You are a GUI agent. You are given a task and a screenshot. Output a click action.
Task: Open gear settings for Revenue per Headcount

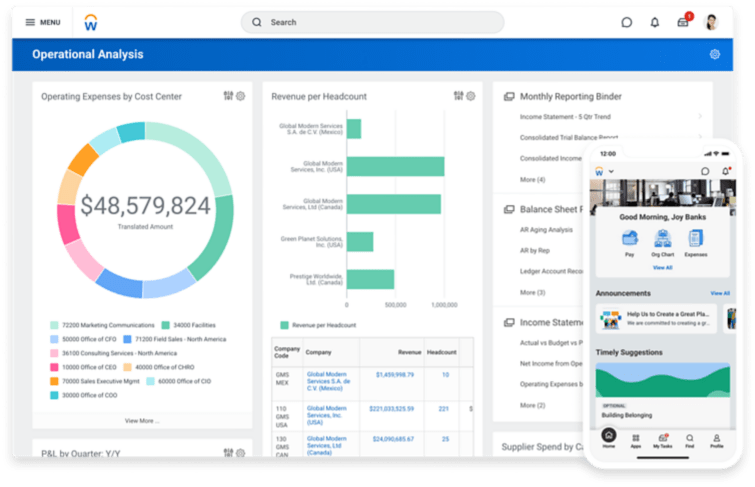(x=471, y=96)
